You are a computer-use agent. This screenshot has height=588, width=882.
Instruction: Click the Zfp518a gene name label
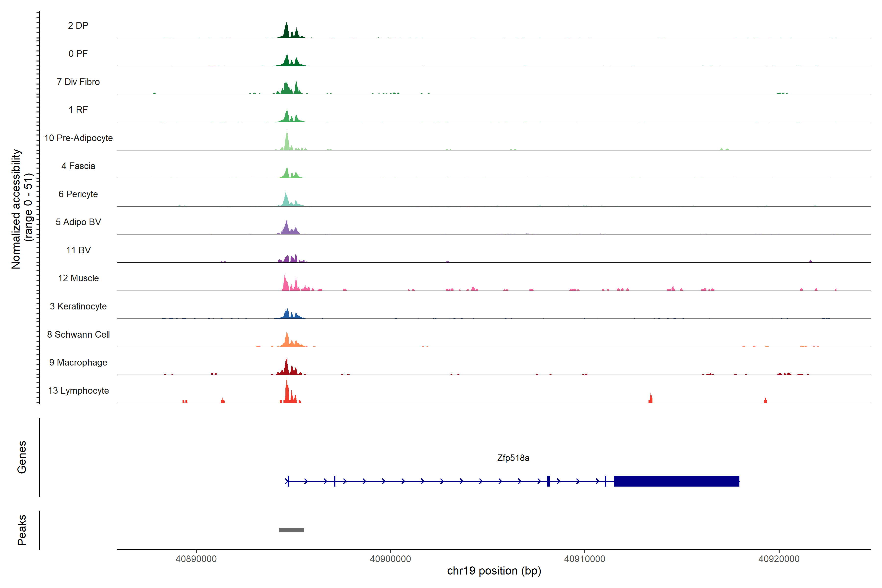[x=513, y=458]
